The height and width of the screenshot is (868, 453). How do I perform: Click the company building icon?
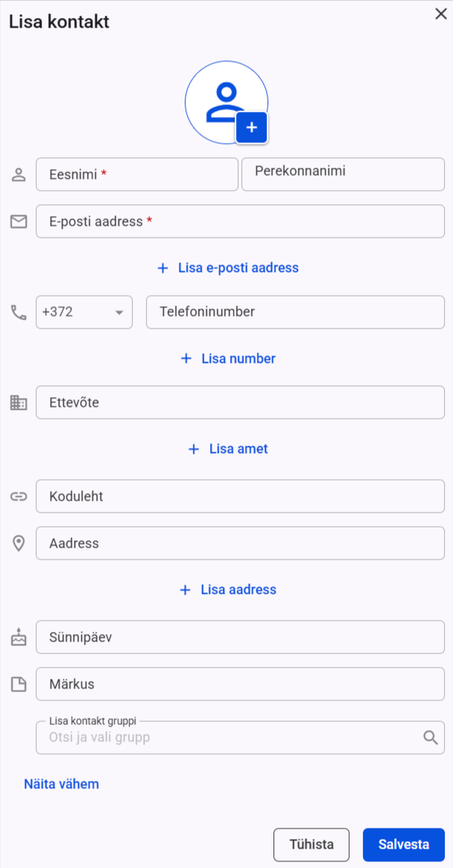[x=19, y=402]
